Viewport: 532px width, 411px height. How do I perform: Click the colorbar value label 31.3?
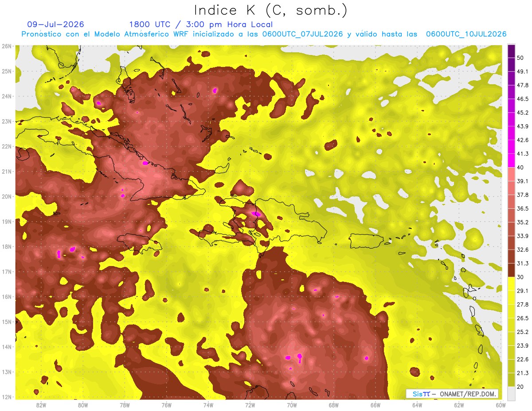[522, 263]
